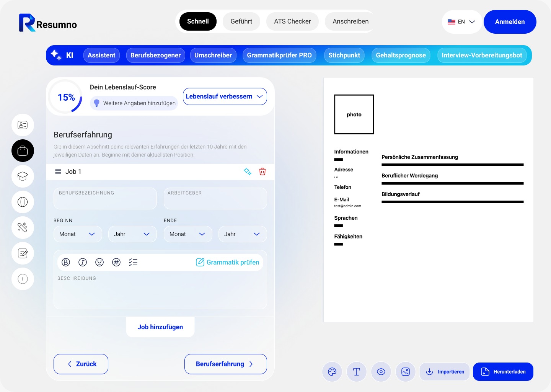
Task: Delete Job 1 with the trash icon
Action: (262, 171)
